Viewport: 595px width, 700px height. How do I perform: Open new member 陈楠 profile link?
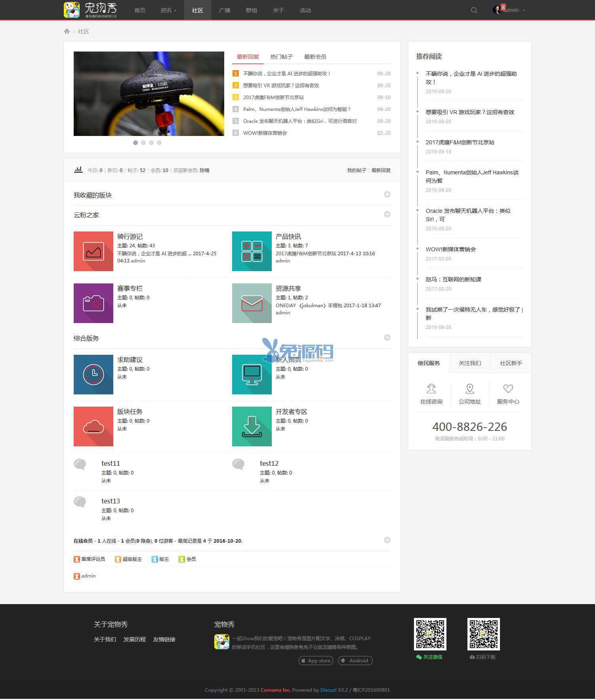[204, 170]
